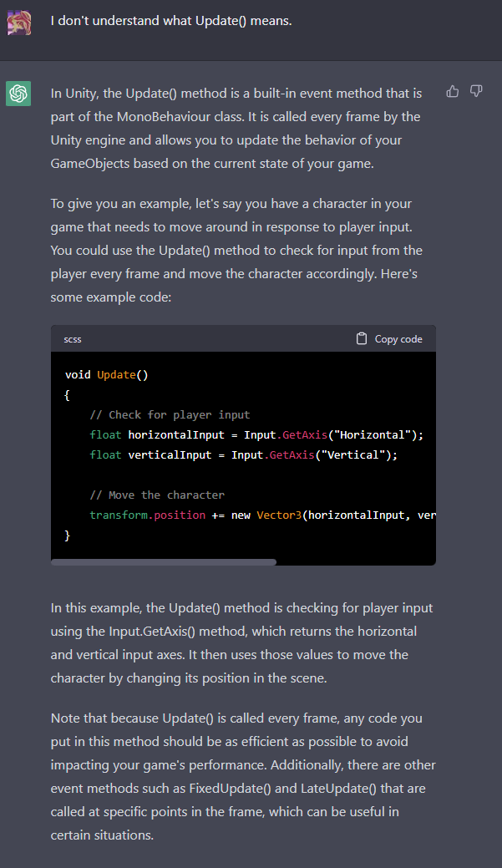Click the user profile avatar
The width and height of the screenshot is (502, 868).
18,22
